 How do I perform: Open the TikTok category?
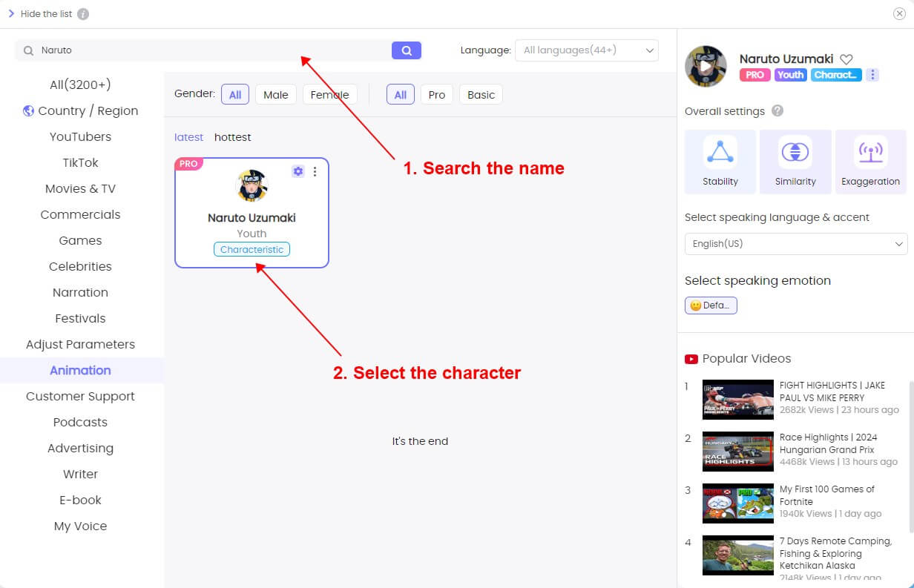[80, 162]
